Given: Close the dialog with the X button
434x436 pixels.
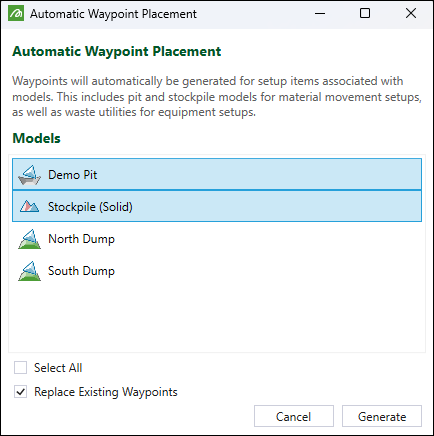Looking at the screenshot, I should click(411, 14).
